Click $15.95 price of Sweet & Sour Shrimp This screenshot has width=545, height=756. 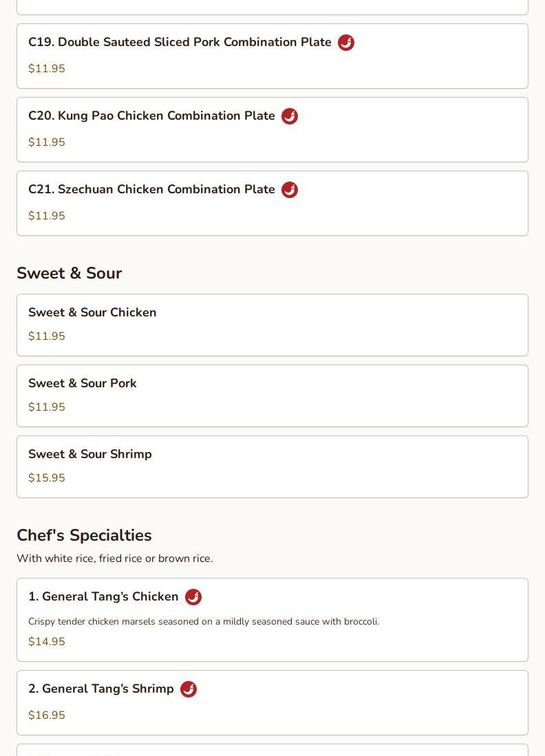click(47, 478)
